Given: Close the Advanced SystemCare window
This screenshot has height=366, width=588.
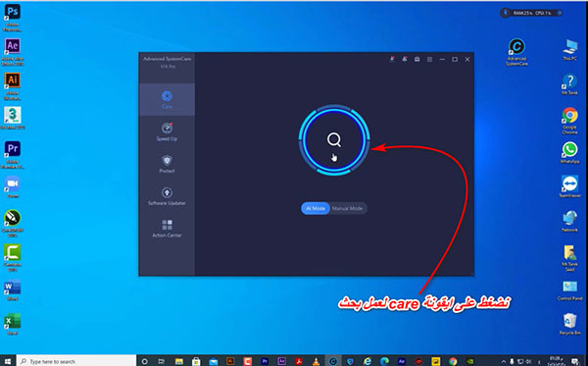Looking at the screenshot, I should click(x=467, y=59).
